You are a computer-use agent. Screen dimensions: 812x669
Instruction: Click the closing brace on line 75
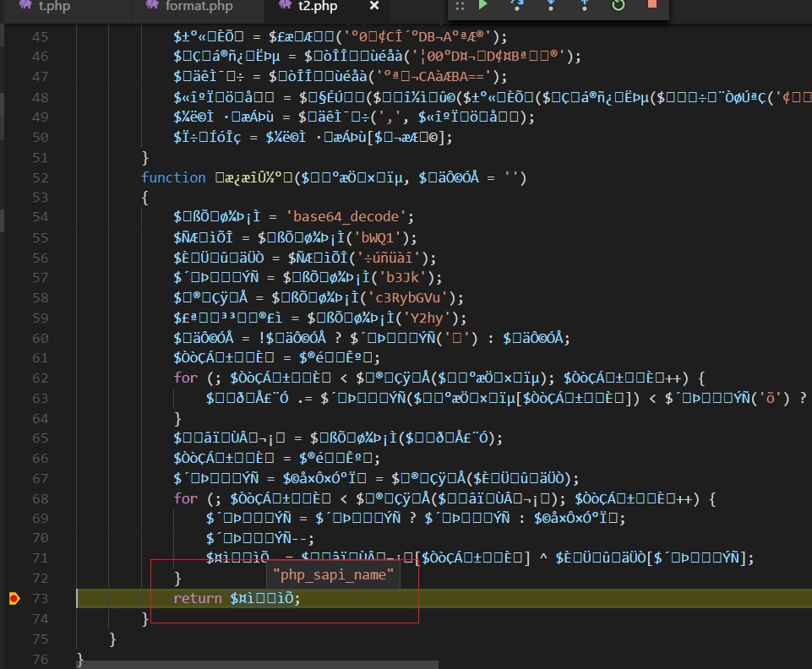point(112,639)
